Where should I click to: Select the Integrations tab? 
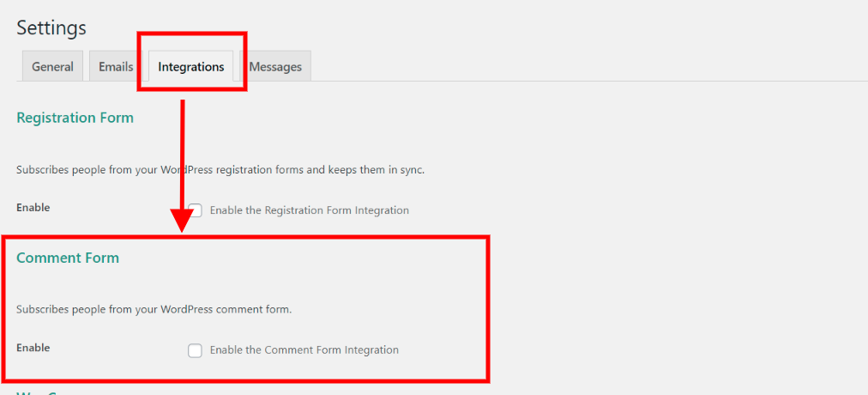[x=191, y=66]
